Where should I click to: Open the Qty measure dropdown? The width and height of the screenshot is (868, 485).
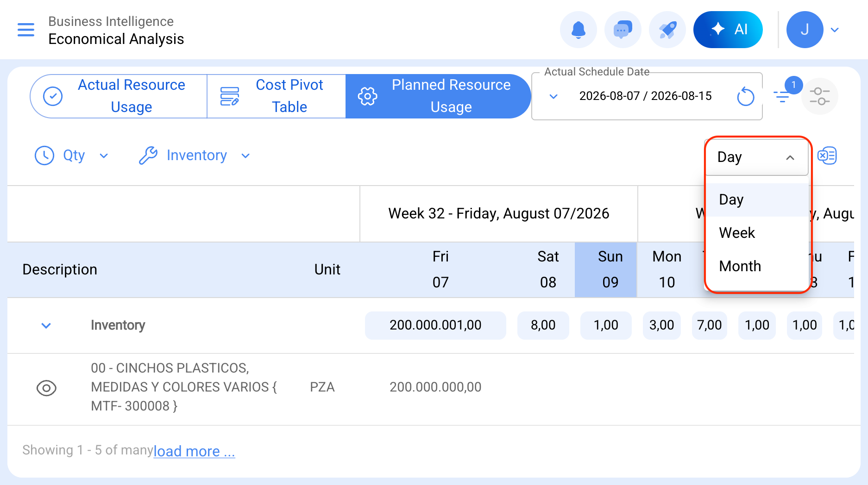(x=72, y=155)
